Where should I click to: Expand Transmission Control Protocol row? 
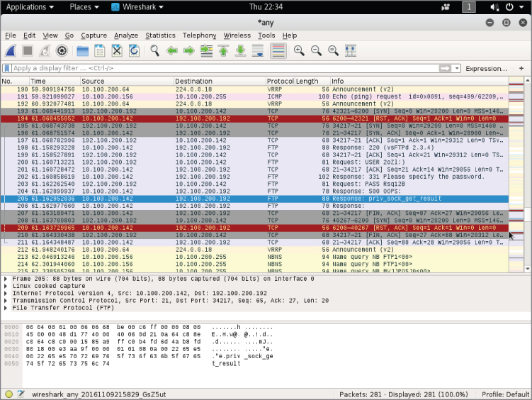[6, 301]
